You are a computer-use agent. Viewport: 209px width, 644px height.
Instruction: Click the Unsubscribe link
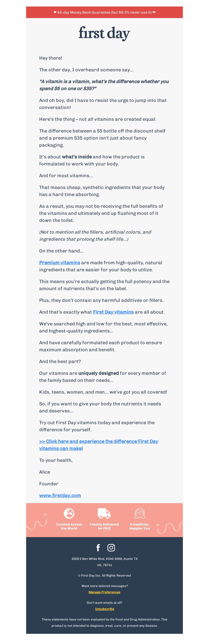click(104, 609)
